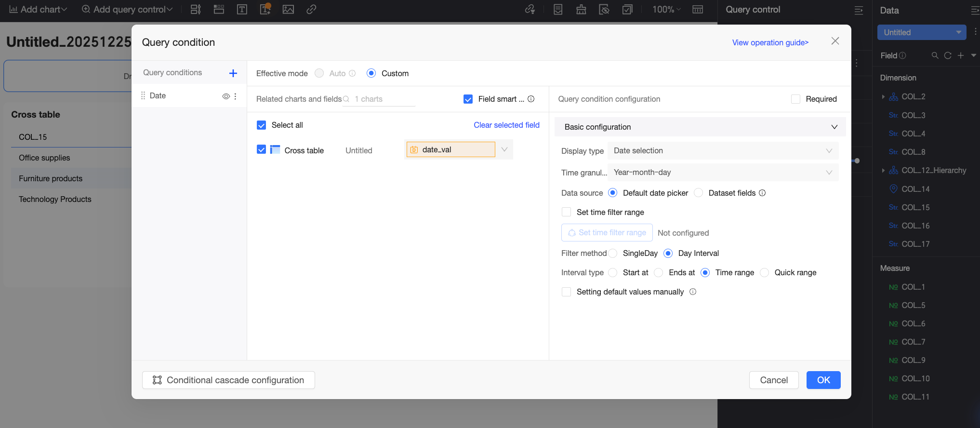
Task: Enable the Required checkbox
Action: 795,99
